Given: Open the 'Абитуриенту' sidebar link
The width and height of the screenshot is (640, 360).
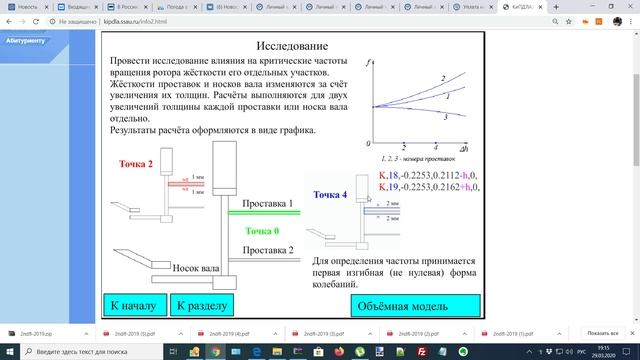Looking at the screenshot, I should click(25, 41).
